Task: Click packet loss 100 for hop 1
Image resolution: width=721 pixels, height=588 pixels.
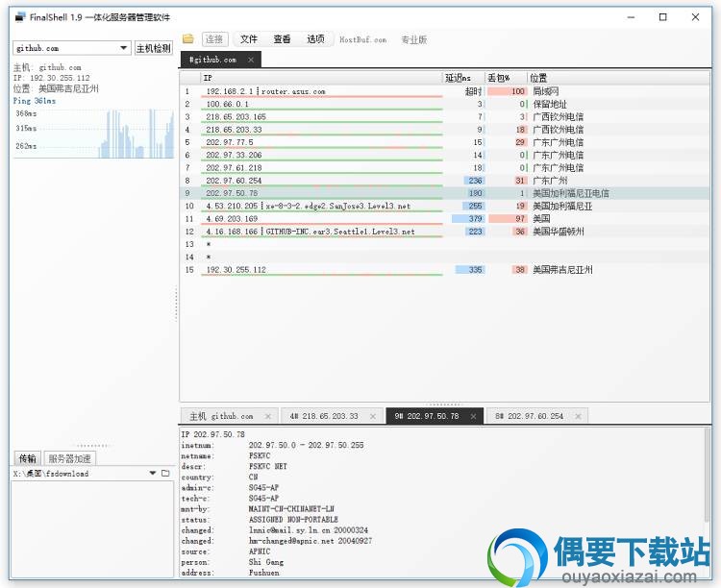Action: click(518, 91)
